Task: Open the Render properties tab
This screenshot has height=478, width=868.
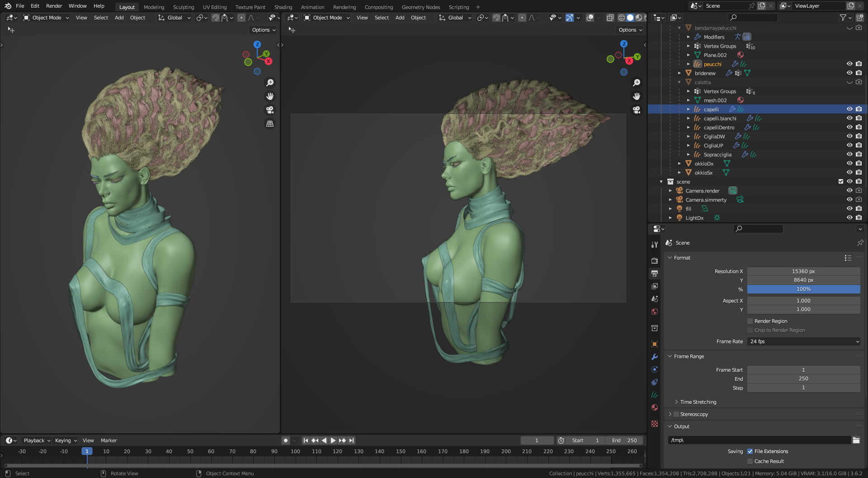Action: point(654,260)
